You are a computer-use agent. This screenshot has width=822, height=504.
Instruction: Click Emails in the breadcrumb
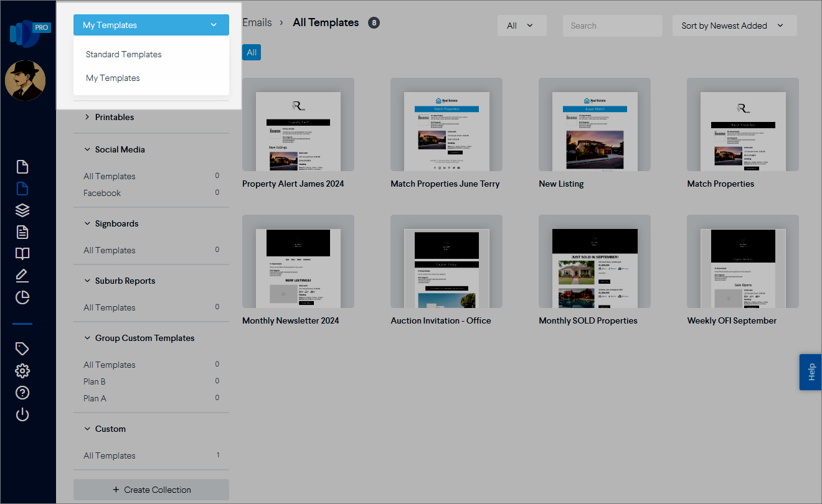coord(257,22)
